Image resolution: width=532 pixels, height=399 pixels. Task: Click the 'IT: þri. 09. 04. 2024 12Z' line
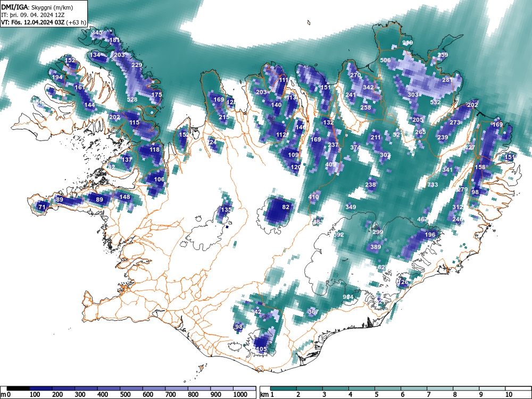point(32,15)
